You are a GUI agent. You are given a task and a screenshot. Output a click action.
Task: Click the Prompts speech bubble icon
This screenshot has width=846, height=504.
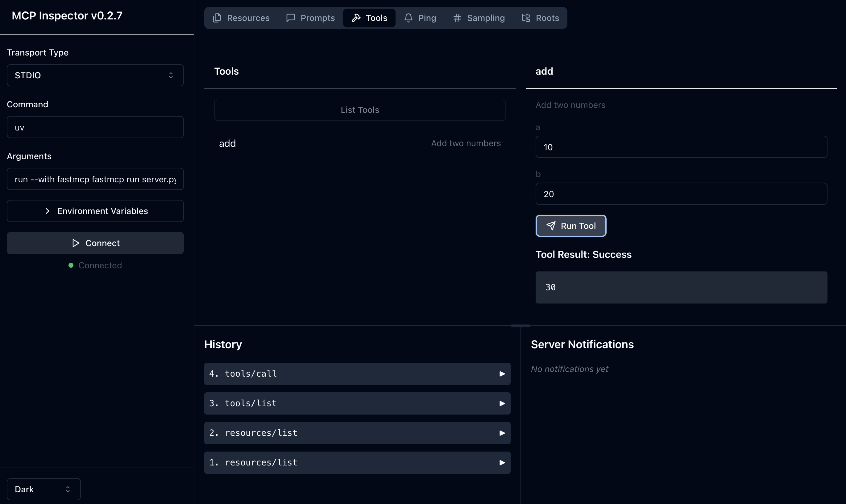pos(290,18)
